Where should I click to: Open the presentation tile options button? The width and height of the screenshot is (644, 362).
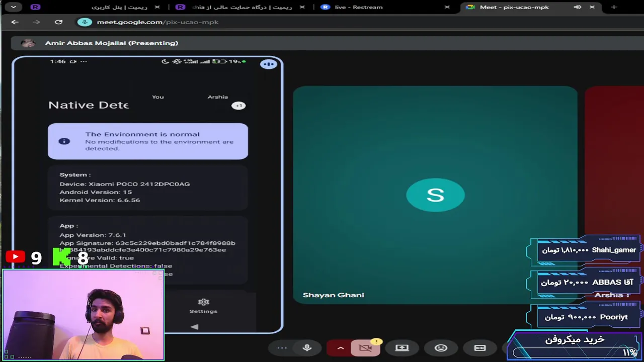(x=269, y=64)
